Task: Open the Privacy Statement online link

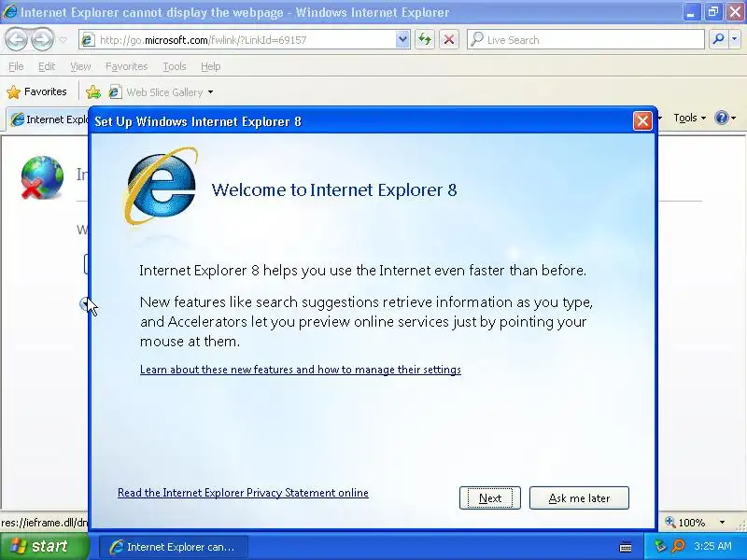Action: pos(243,493)
